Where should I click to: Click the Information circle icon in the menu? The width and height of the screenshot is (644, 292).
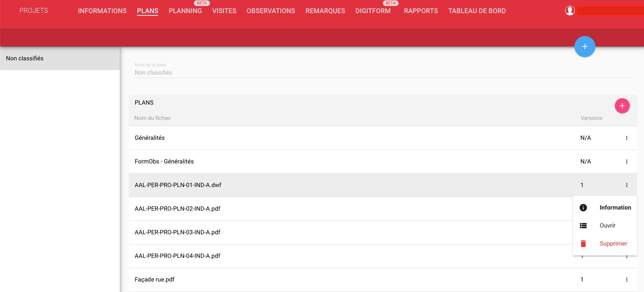click(x=583, y=208)
